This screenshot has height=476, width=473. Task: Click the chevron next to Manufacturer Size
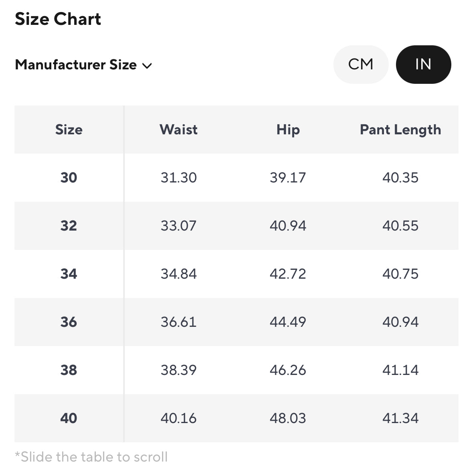[x=147, y=66]
